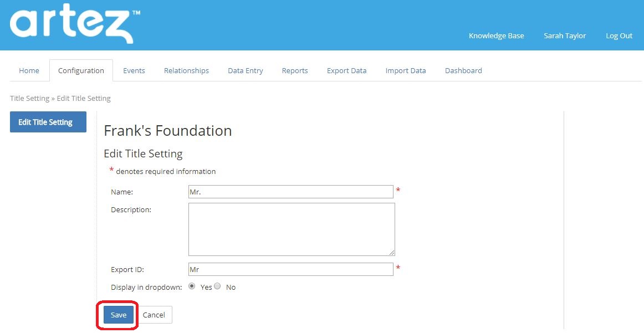Switch to the Reports tab
Screen dimensions: 644x333
pos(295,70)
